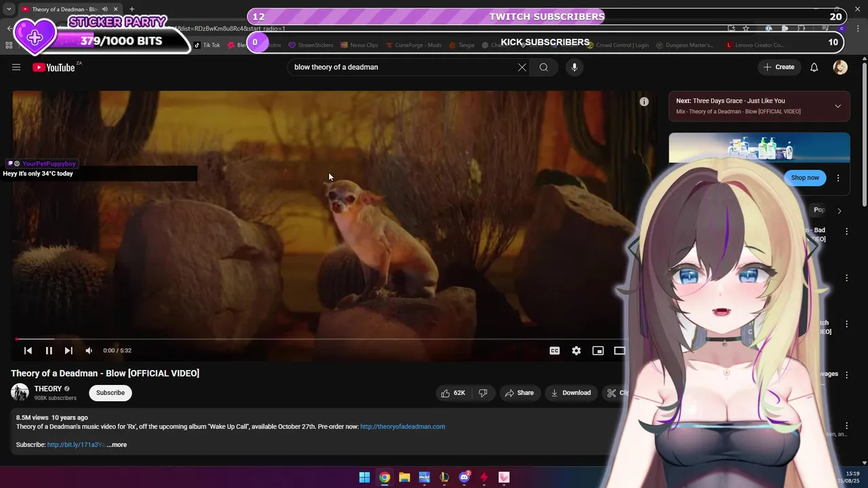Open a new Chrome tab
The height and width of the screenshot is (488, 868).
coord(132,9)
